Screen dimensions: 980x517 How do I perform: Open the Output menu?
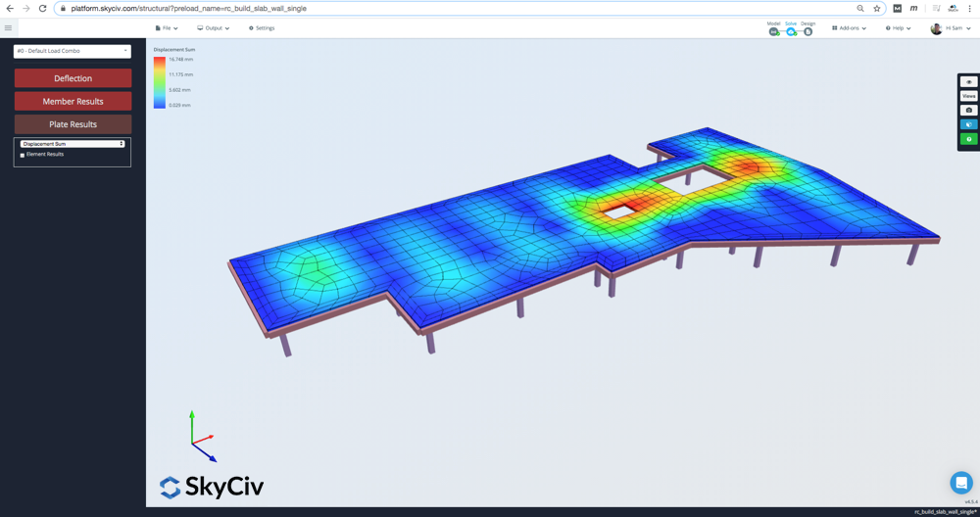pyautogui.click(x=213, y=28)
